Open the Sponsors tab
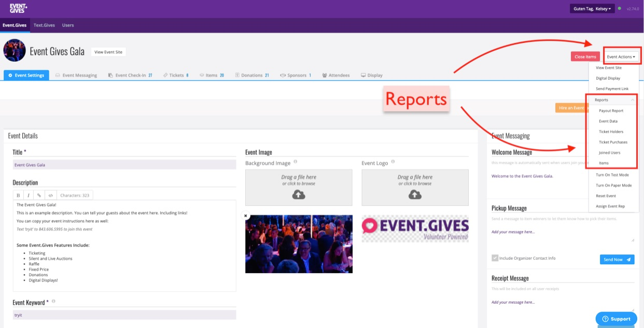The image size is (644, 328). click(296, 75)
